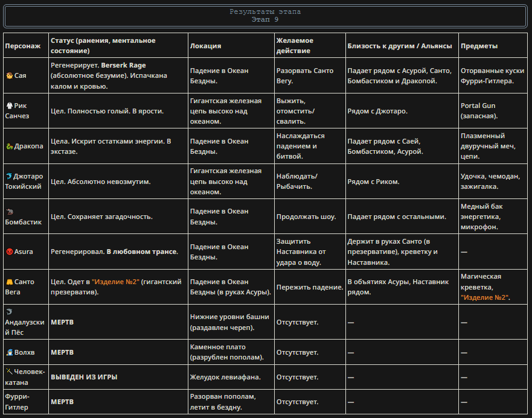
Task: Click 'Плазменный двуручный меч, цепи.' cell
Action: point(493,146)
